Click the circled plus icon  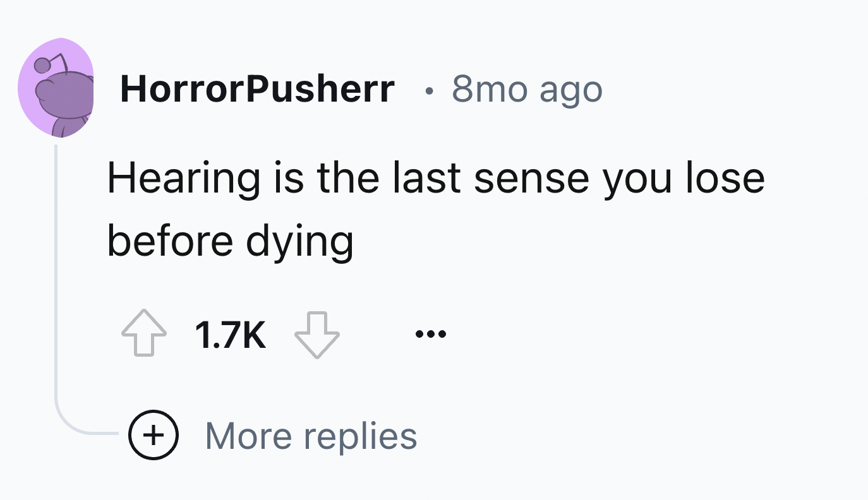pyautogui.click(x=154, y=435)
